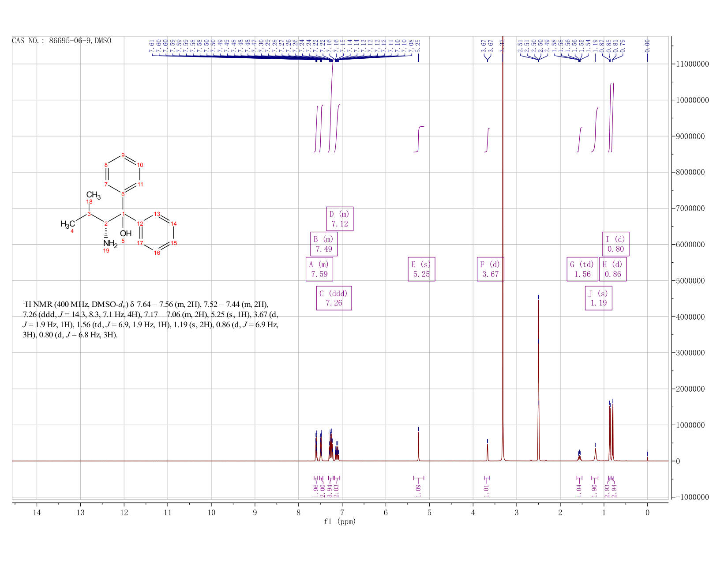Select multiplet box F (d) 3.67
This screenshot has height=563, width=728.
click(x=491, y=269)
